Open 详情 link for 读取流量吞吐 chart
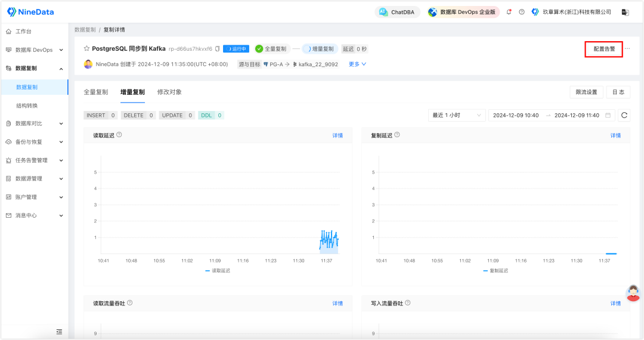The image size is (644, 340). (338, 304)
